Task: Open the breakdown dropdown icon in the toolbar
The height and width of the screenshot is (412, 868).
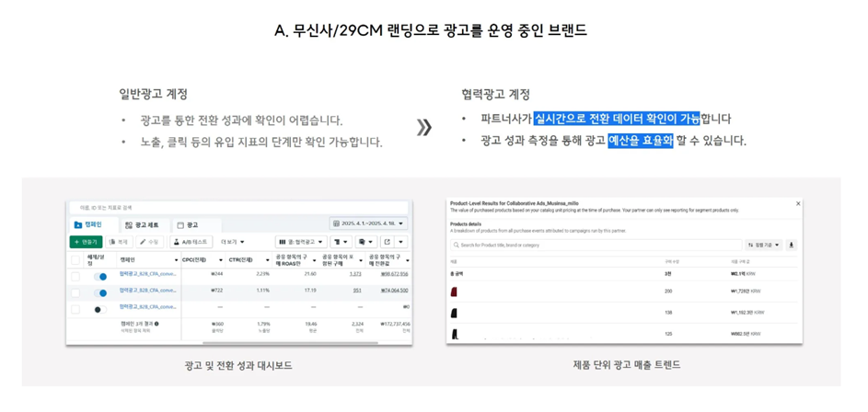Action: click(340, 242)
